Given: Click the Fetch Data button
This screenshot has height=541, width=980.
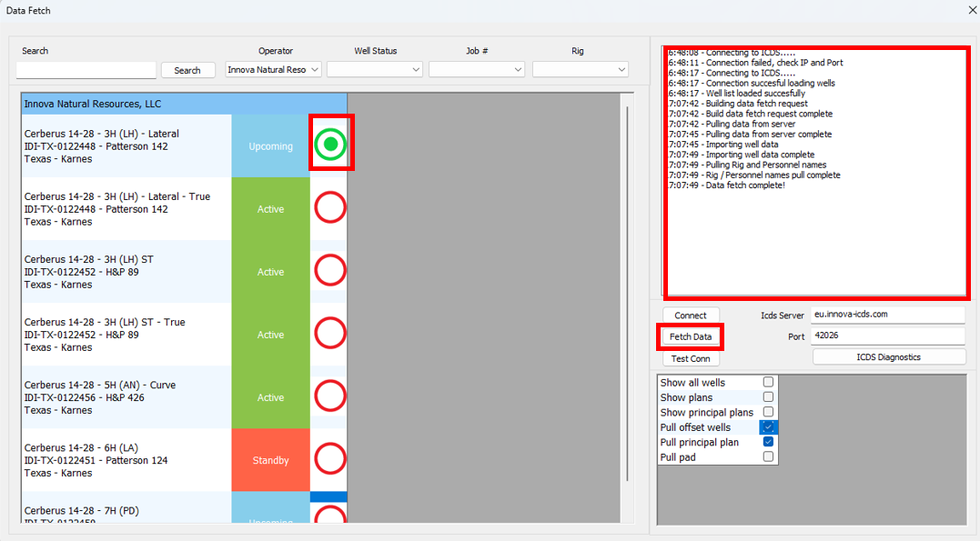Looking at the screenshot, I should click(691, 336).
